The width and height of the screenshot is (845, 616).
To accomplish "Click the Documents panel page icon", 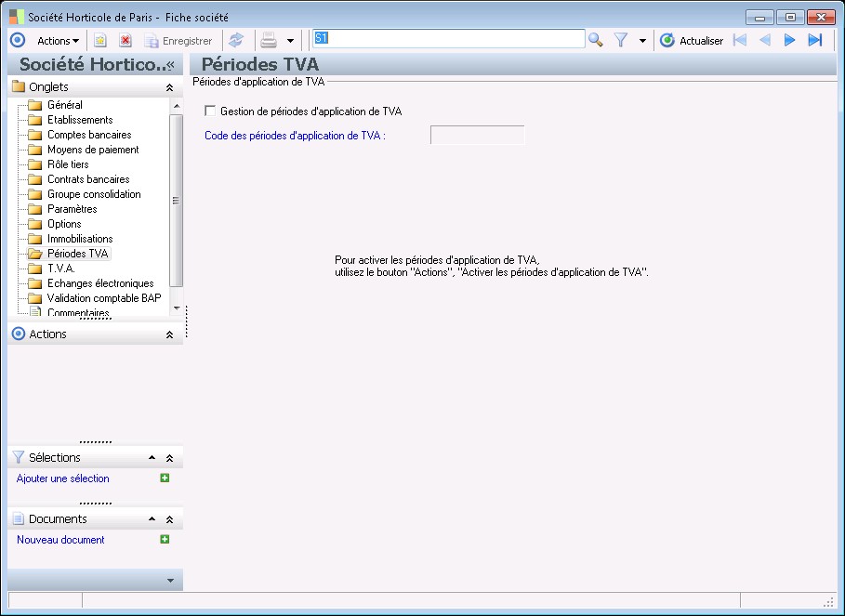I will click(x=19, y=518).
